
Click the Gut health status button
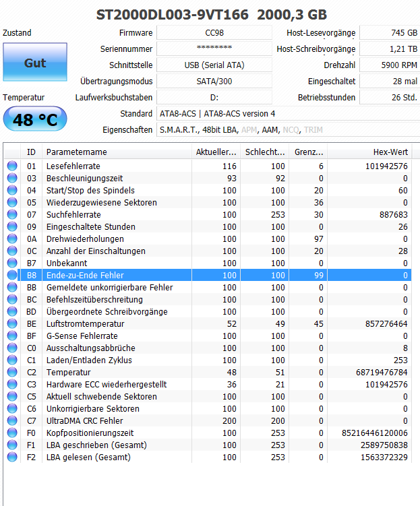35,62
